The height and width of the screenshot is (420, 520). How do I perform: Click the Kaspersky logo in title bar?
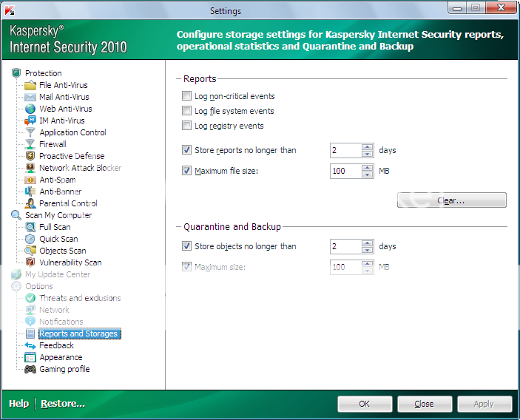[10, 10]
